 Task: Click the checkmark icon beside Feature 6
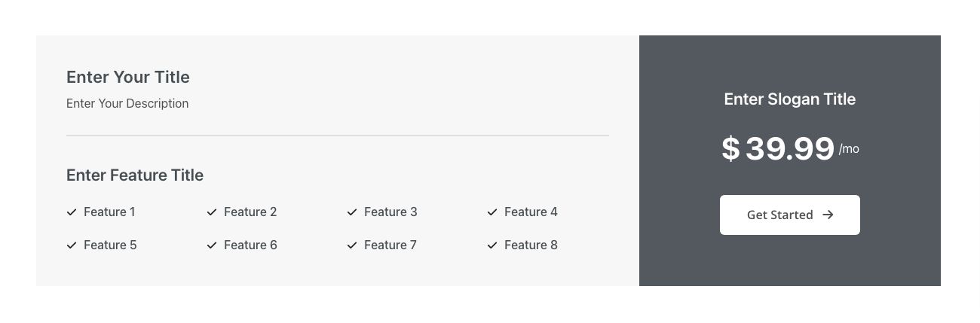(212, 245)
